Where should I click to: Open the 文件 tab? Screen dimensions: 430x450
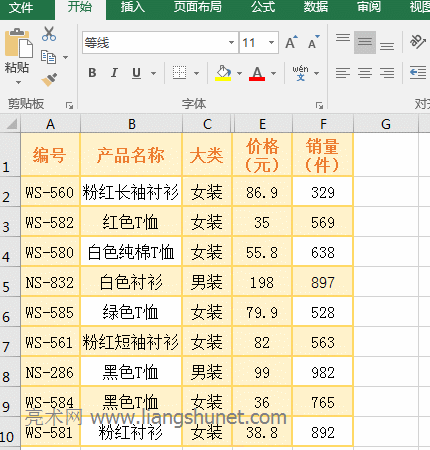[21, 7]
